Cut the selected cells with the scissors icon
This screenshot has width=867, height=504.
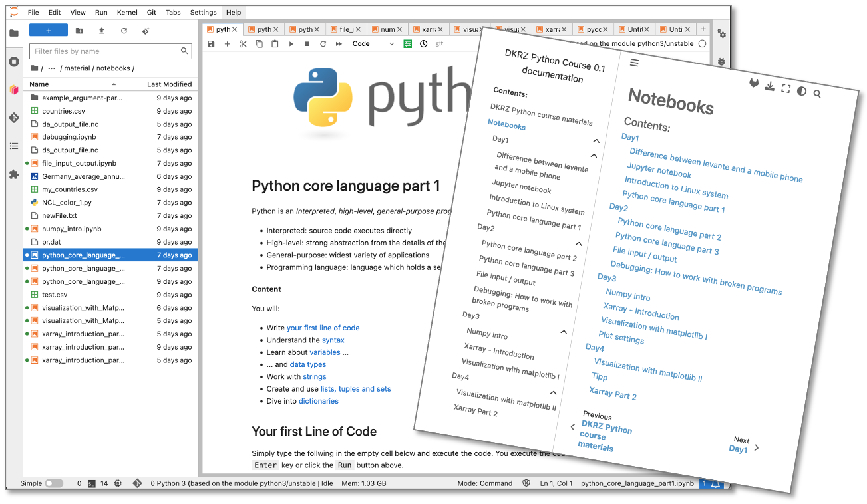[x=244, y=43]
